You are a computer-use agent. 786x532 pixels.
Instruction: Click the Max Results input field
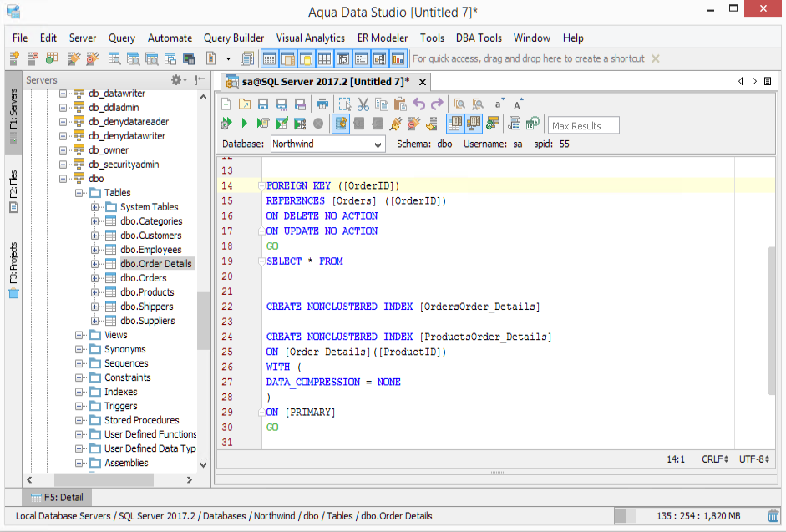click(584, 125)
